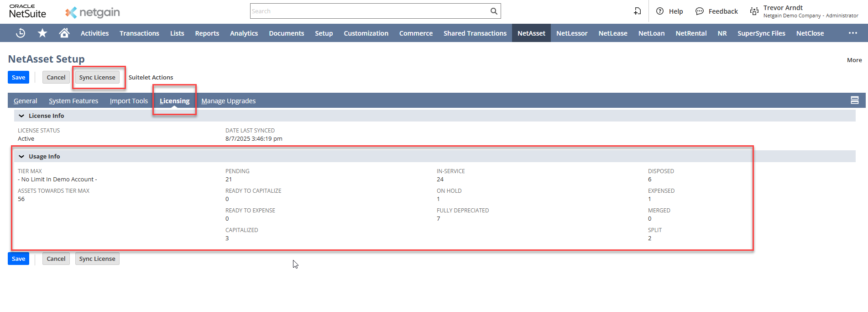The height and width of the screenshot is (312, 868).
Task: Click the Help question mark icon
Action: (660, 11)
